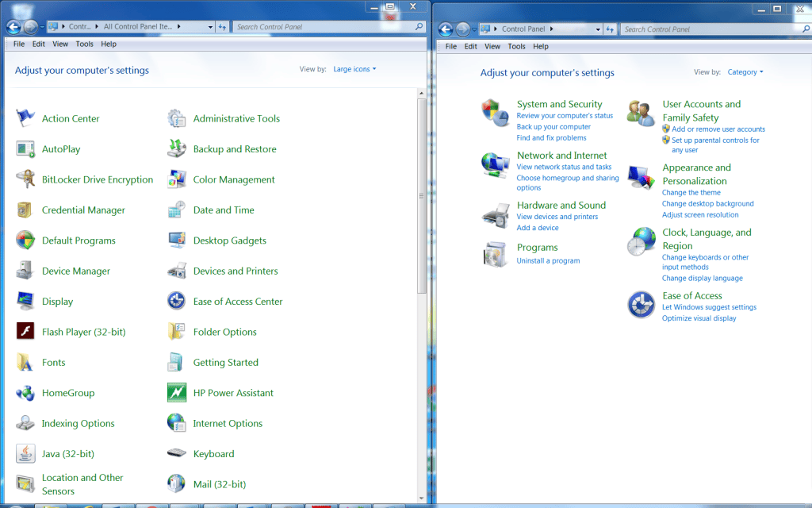Viewport: 812px width, 508px height.
Task: Open the Devices and Printers icon
Action: click(177, 271)
